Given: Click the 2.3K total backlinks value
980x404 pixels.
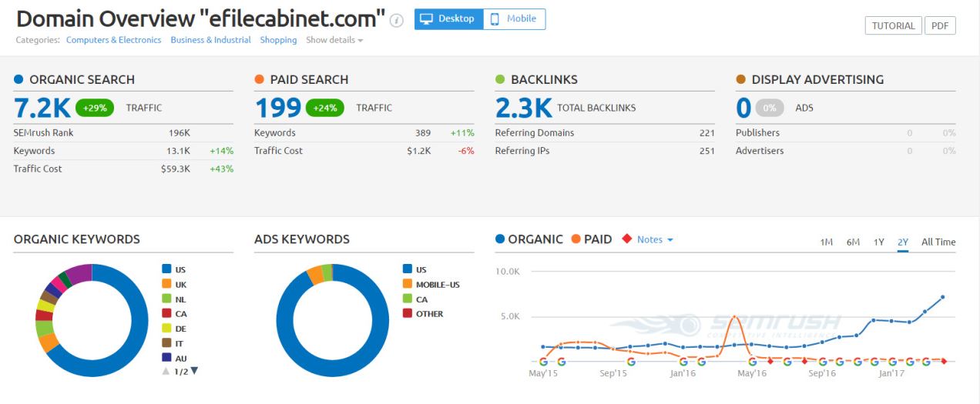Looking at the screenshot, I should point(523,108).
